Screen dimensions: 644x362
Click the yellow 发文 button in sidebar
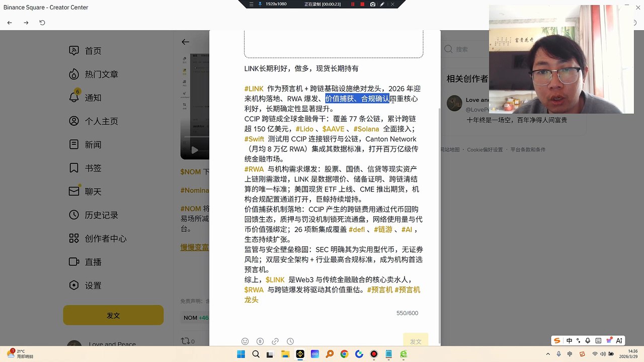113,315
